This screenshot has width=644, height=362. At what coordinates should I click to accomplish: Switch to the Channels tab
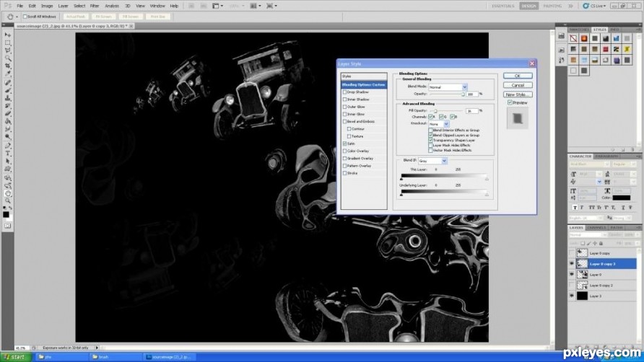tap(596, 227)
